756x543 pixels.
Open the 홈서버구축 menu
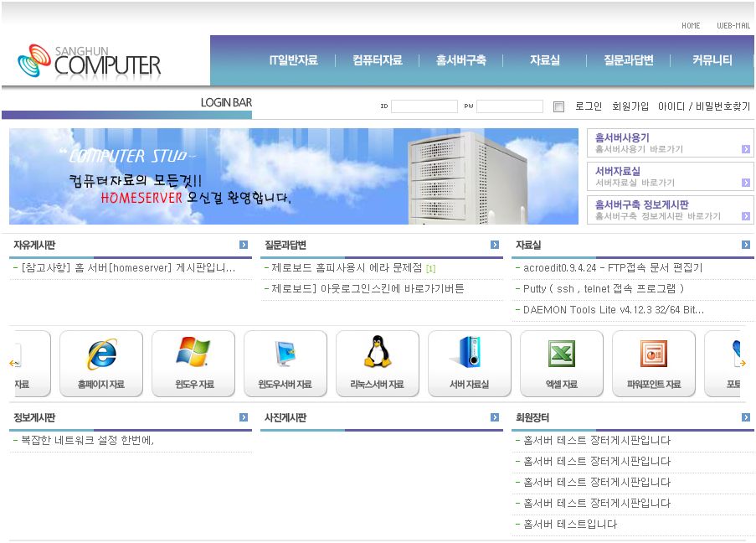[461, 60]
